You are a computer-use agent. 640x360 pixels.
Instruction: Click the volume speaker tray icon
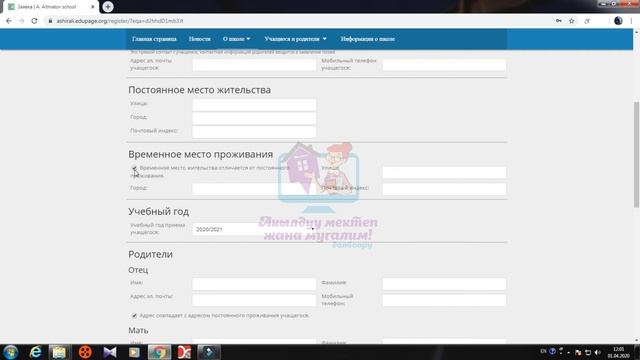tap(598, 352)
